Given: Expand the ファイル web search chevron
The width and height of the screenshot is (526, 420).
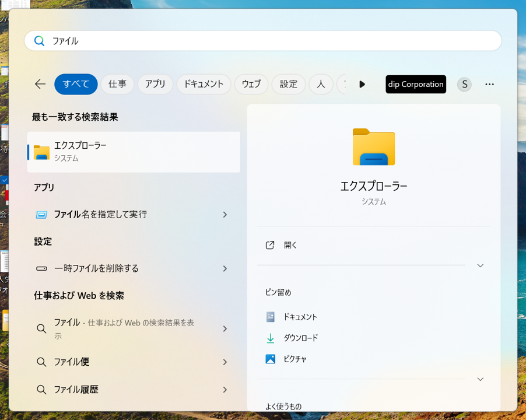Looking at the screenshot, I should 225,329.
